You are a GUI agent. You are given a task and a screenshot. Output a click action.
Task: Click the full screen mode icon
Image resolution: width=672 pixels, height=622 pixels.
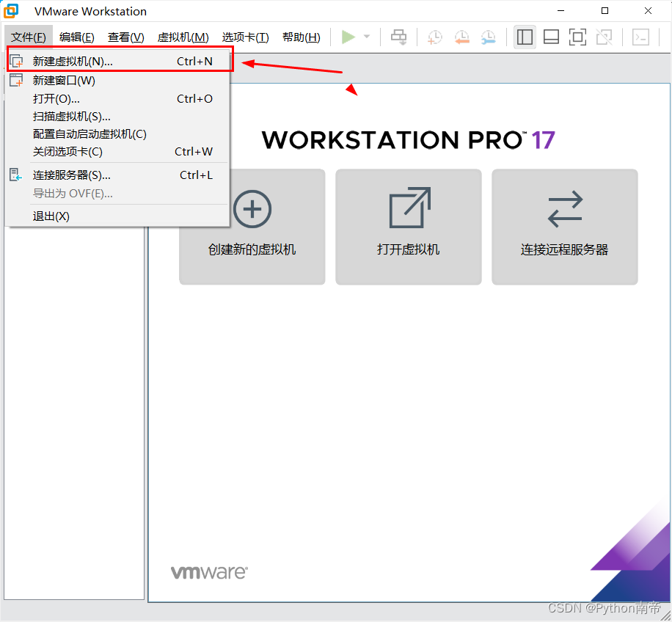(577, 37)
